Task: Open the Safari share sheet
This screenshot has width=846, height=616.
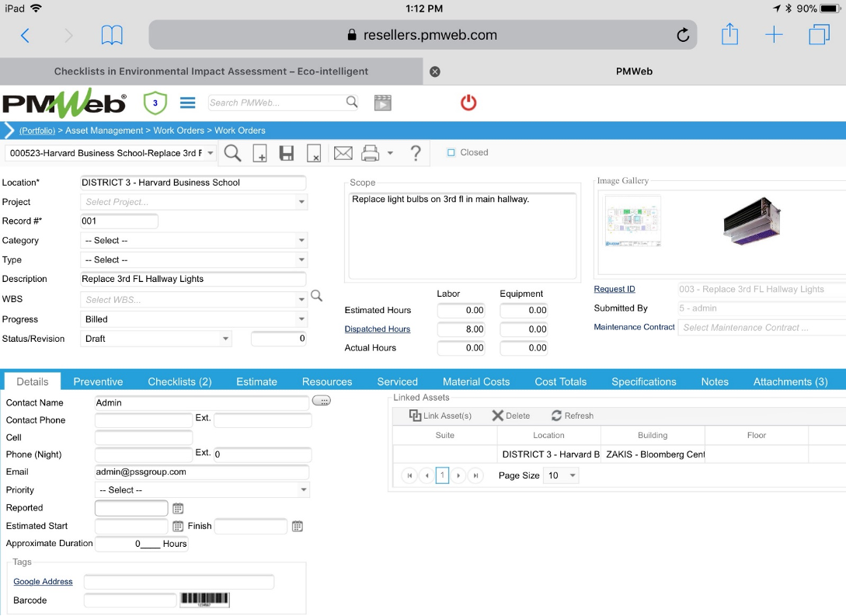Action: (729, 34)
